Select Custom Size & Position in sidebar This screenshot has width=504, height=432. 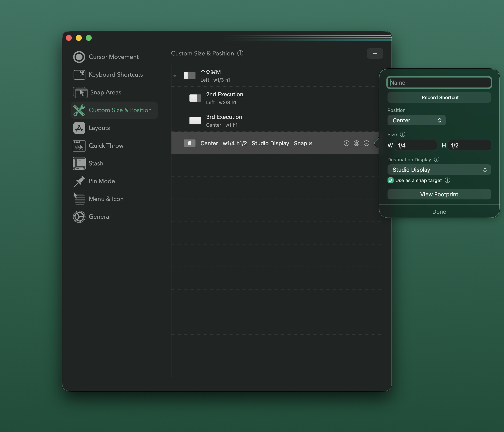pos(114,110)
